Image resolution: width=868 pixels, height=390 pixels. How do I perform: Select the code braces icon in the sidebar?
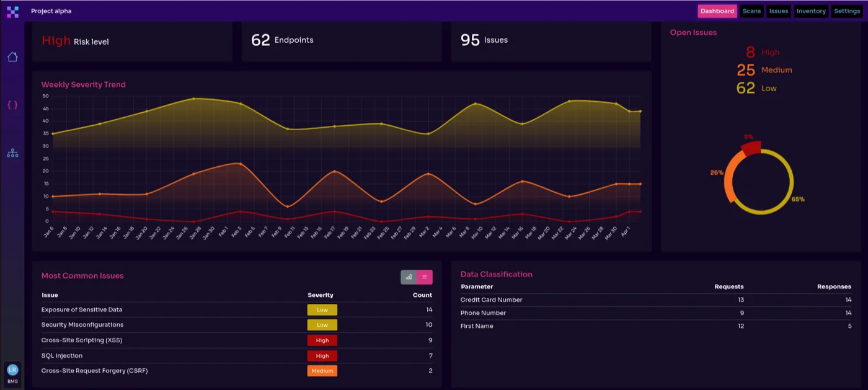pos(12,104)
